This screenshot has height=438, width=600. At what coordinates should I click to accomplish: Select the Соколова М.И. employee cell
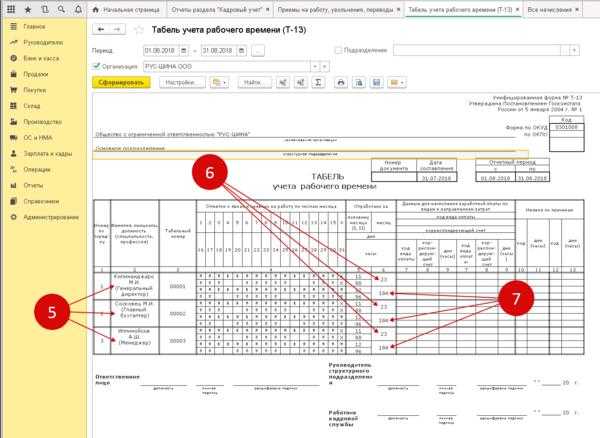coord(134,313)
